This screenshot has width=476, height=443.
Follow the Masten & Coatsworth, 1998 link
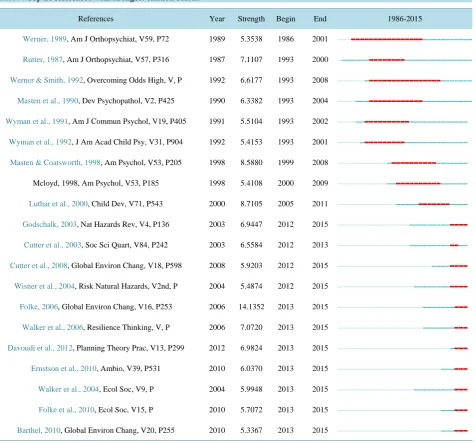tap(55, 163)
